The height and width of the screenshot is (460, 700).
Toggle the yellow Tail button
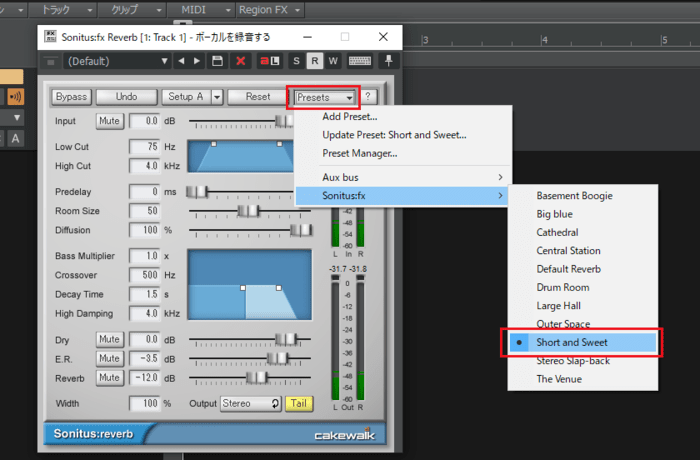[x=299, y=404]
